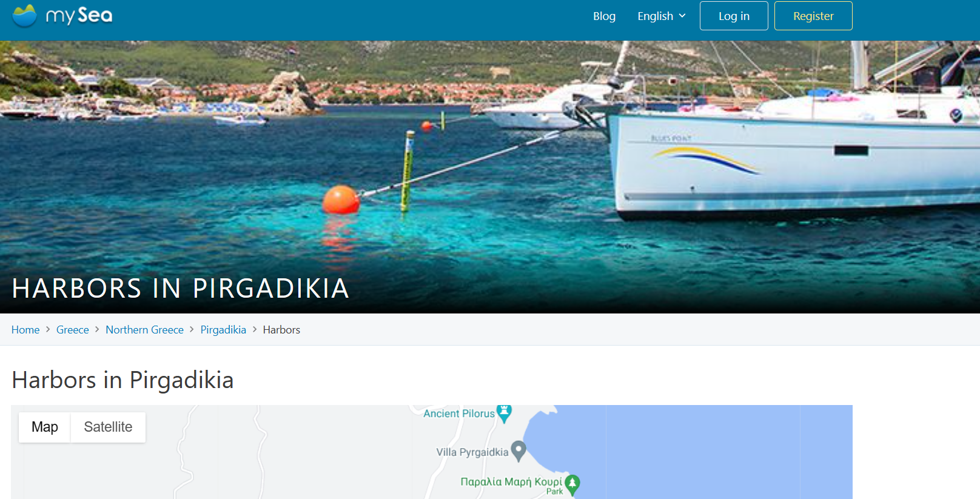This screenshot has width=980, height=499.
Task: Click the Log in button
Action: [734, 16]
